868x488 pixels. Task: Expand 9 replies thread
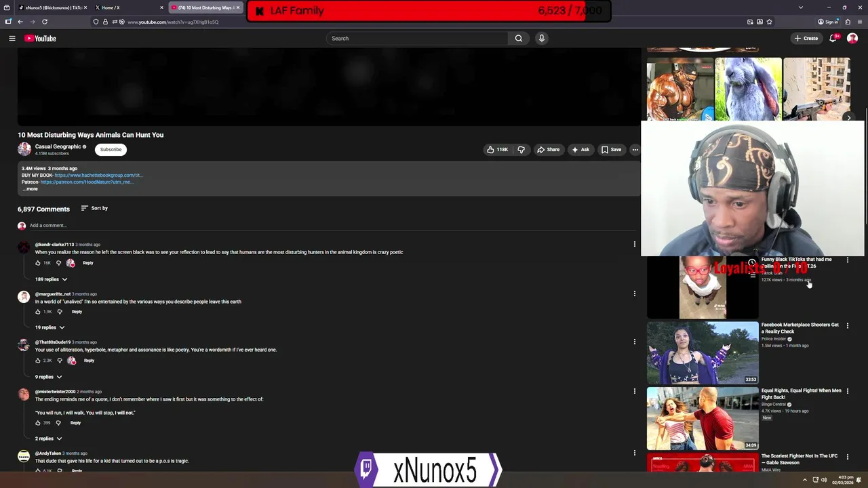coord(49,377)
